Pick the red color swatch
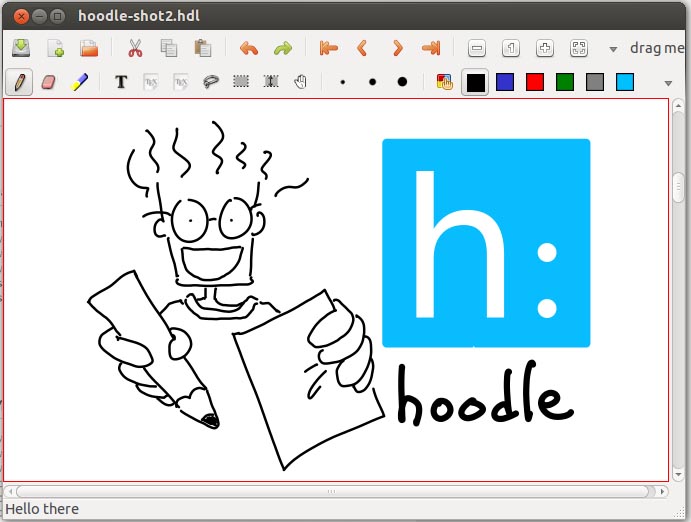Screen dimensions: 691x522 coord(535,82)
